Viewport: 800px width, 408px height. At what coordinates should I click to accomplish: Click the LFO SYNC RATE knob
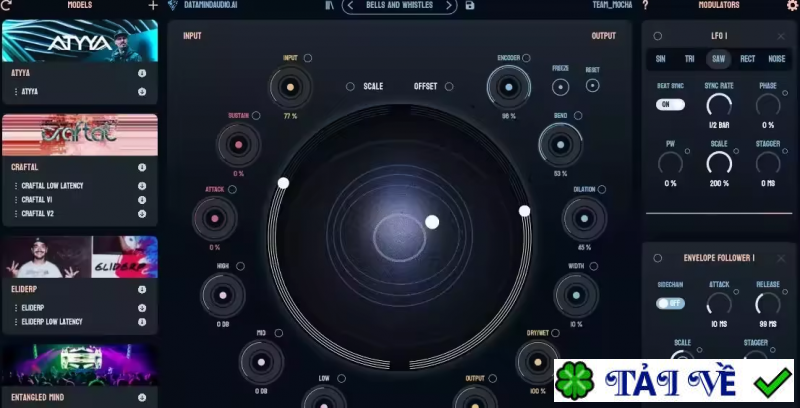[x=719, y=106]
